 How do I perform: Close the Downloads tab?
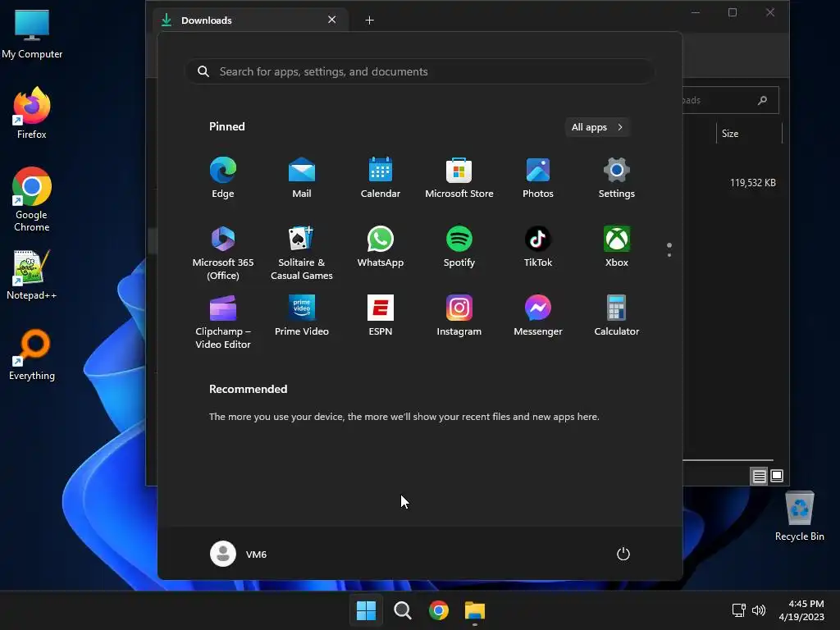click(331, 20)
